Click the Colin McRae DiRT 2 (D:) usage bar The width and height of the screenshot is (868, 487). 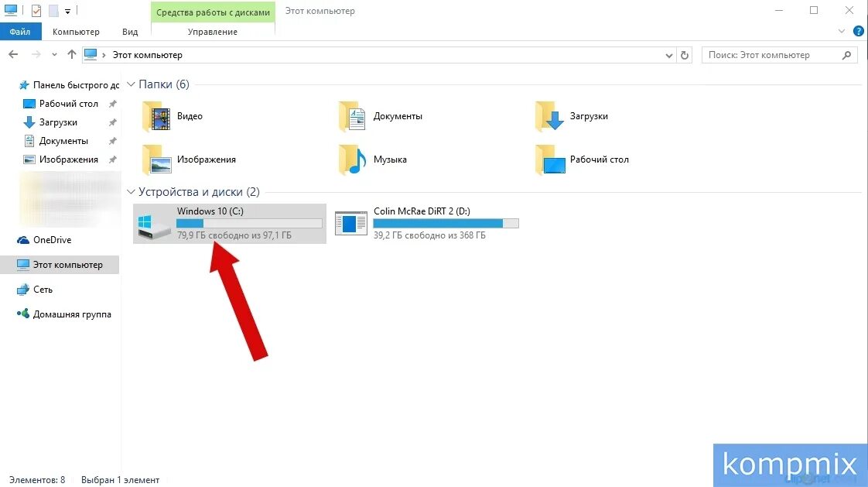[x=446, y=223]
